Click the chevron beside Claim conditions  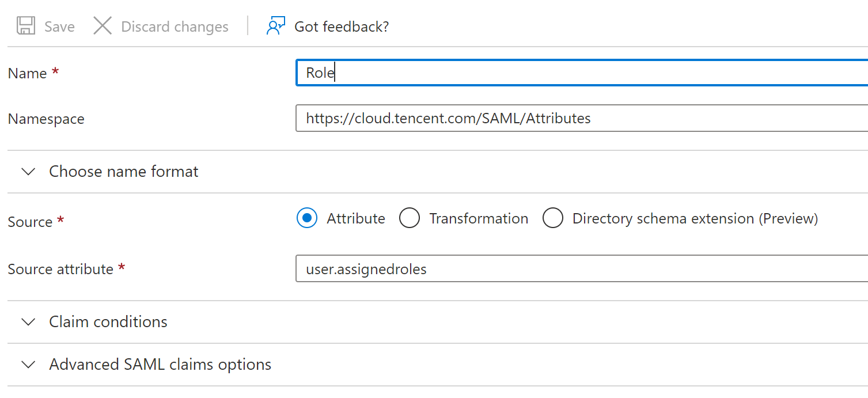(28, 322)
